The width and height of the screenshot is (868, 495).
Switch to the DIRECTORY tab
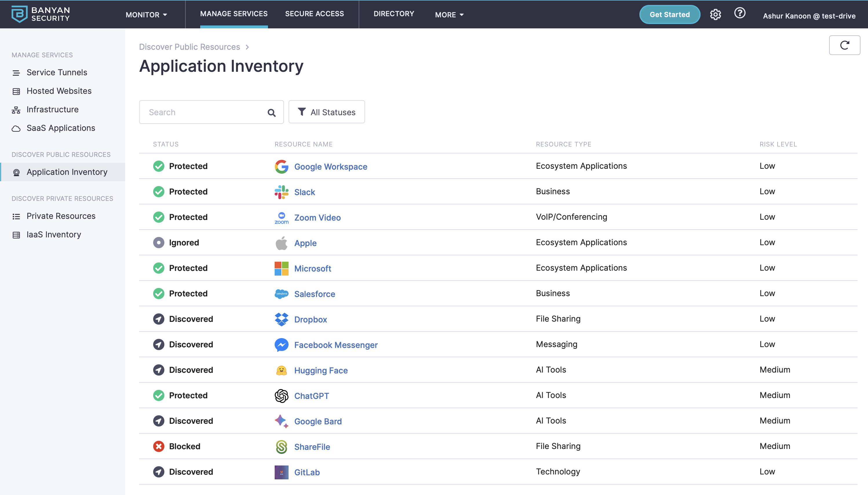pos(394,14)
